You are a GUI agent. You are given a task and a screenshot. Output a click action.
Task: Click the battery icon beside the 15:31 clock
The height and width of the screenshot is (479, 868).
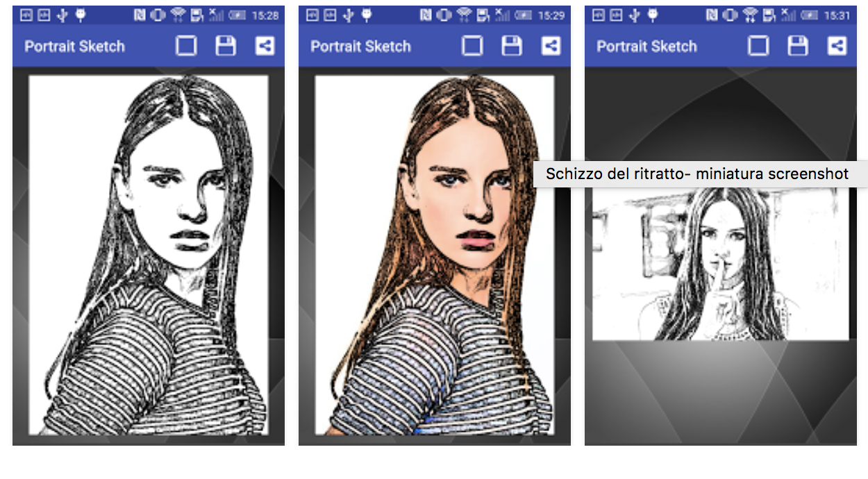(x=809, y=15)
